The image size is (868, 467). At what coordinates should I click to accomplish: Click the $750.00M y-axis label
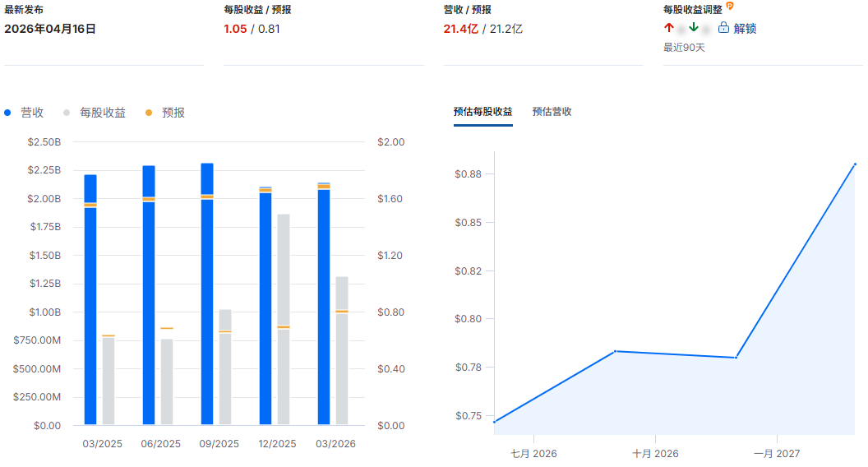click(x=37, y=340)
